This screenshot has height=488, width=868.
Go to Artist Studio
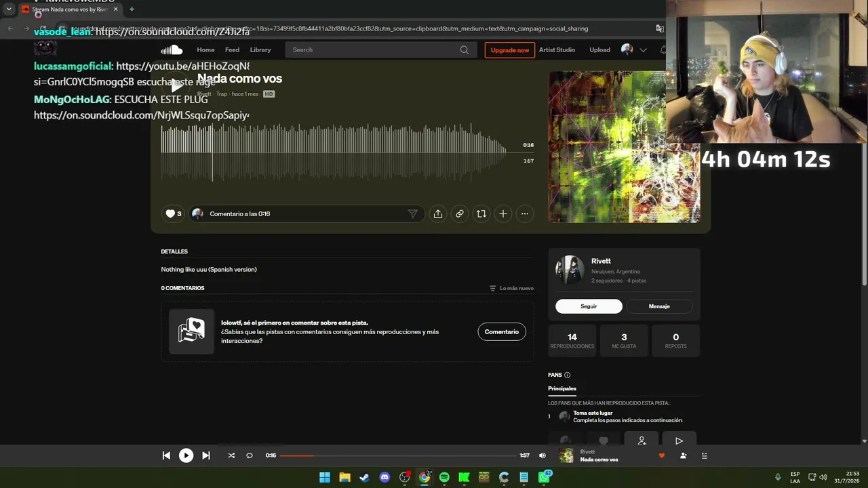(557, 49)
